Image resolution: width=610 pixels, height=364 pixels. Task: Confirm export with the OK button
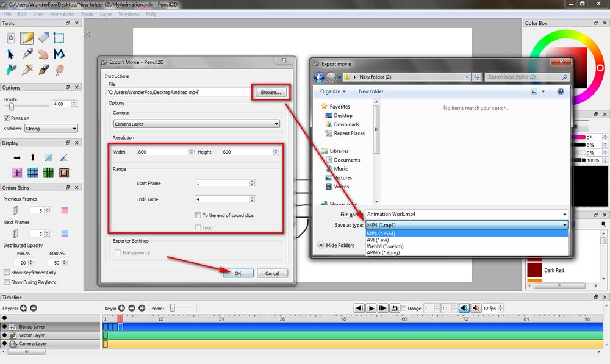coord(237,273)
